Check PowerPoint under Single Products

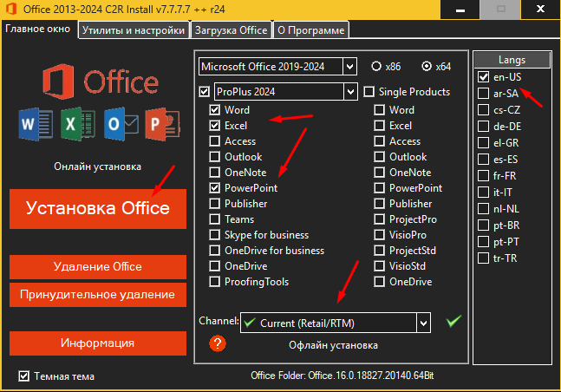click(x=379, y=188)
